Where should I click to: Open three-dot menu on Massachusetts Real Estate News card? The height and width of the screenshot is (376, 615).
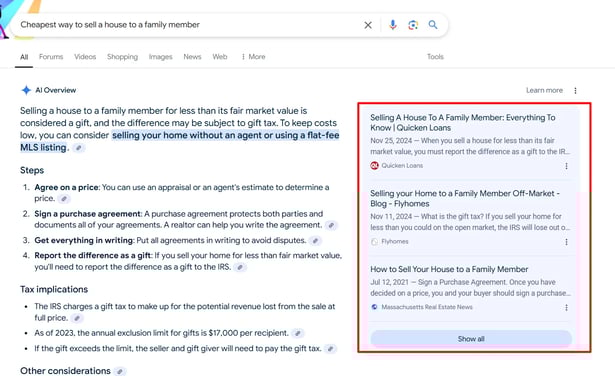566,307
